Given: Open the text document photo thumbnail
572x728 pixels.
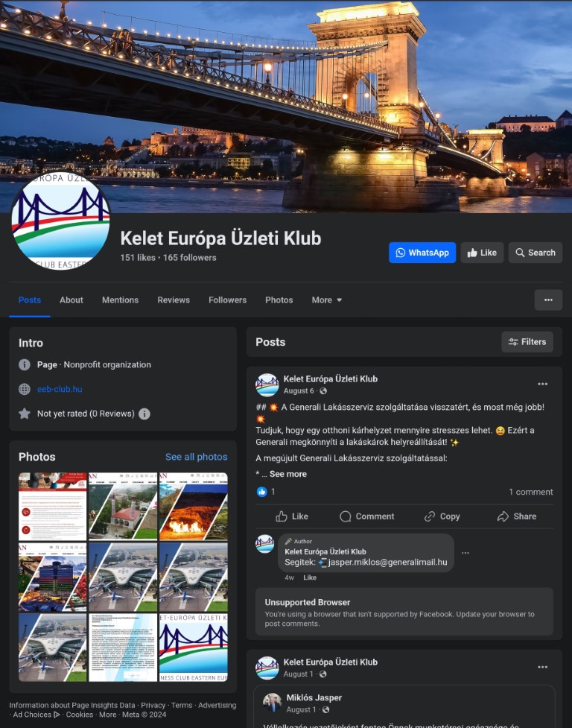Looking at the screenshot, I should pos(123,648).
